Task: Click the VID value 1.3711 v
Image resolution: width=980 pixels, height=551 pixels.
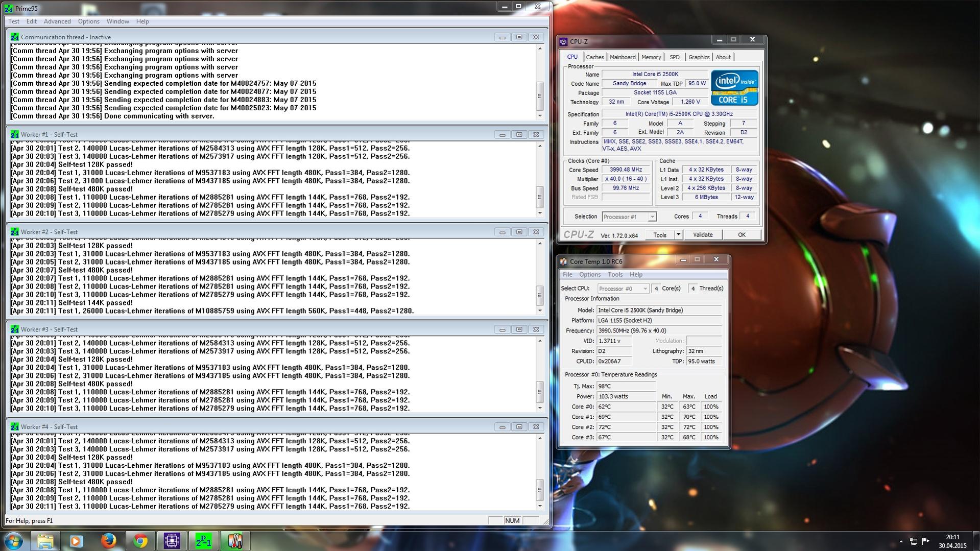Action: click(614, 341)
